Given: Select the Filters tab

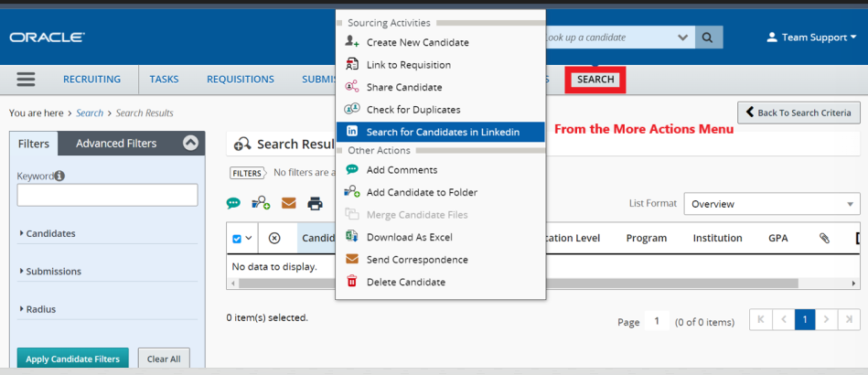Looking at the screenshot, I should 34,144.
